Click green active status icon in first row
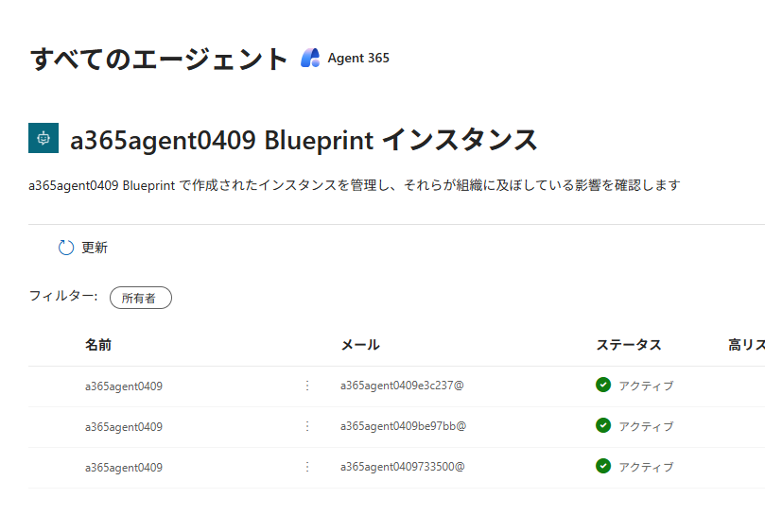The height and width of the screenshot is (532, 765). point(603,385)
